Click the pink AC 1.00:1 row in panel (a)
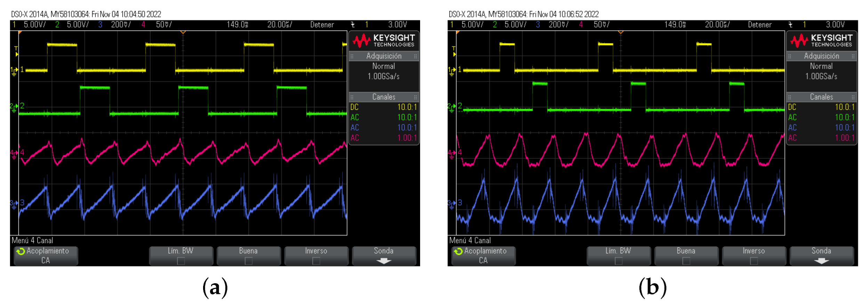868x303 pixels. [x=384, y=138]
